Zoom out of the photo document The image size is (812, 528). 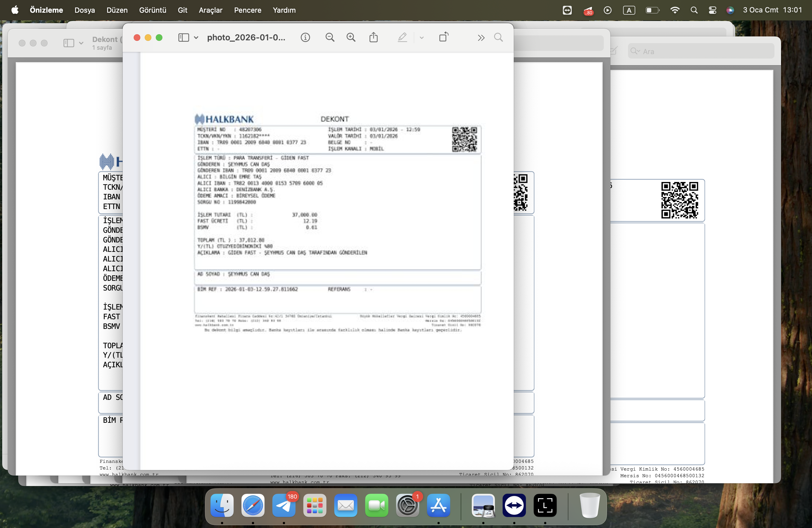point(330,38)
